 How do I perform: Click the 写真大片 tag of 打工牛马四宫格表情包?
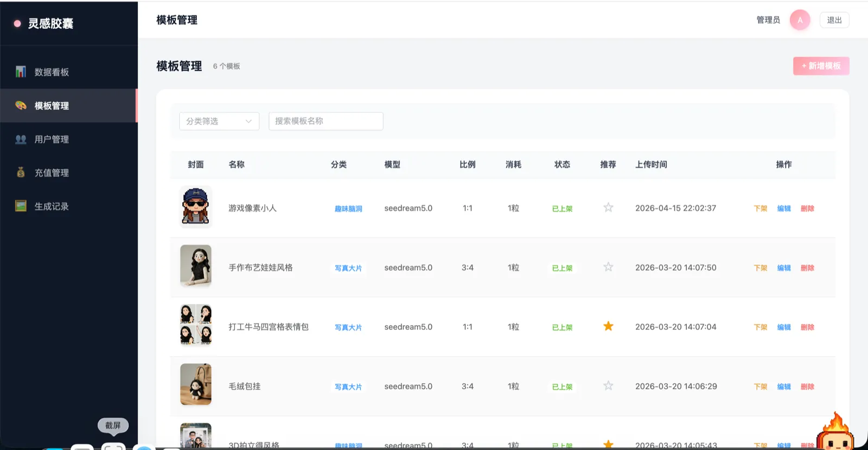348,327
